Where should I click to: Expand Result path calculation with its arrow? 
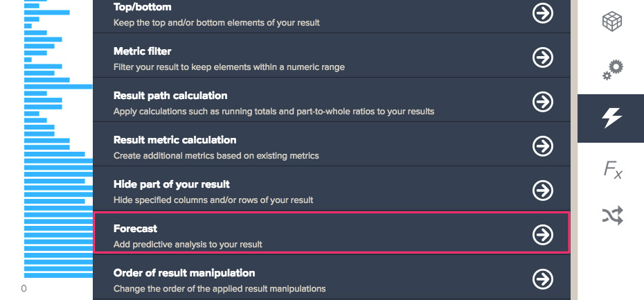point(543,102)
